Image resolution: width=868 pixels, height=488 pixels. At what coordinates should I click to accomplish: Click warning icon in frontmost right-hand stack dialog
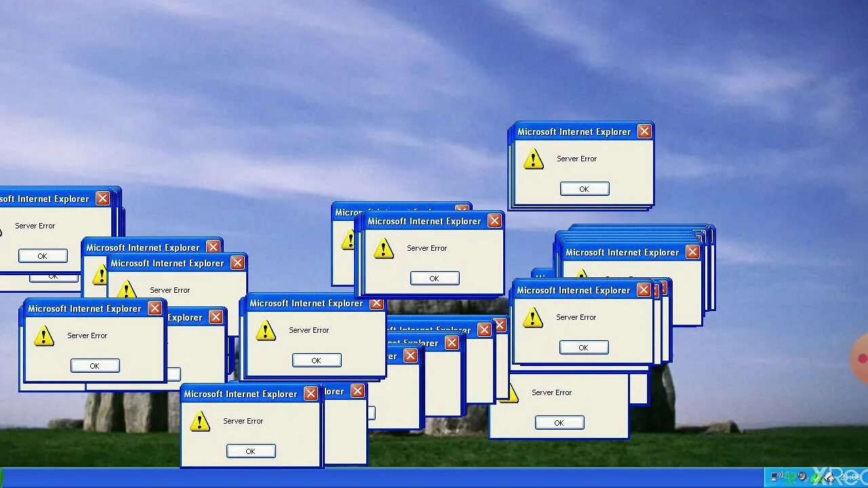click(x=533, y=319)
